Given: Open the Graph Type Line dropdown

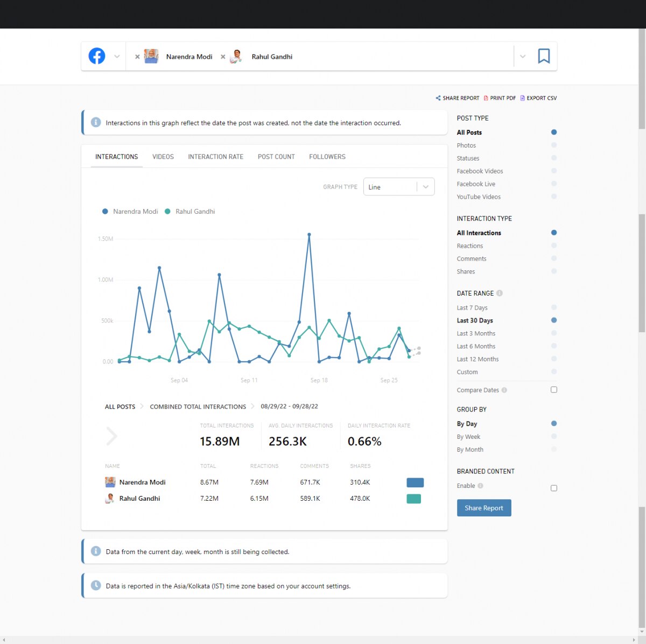Looking at the screenshot, I should click(398, 187).
